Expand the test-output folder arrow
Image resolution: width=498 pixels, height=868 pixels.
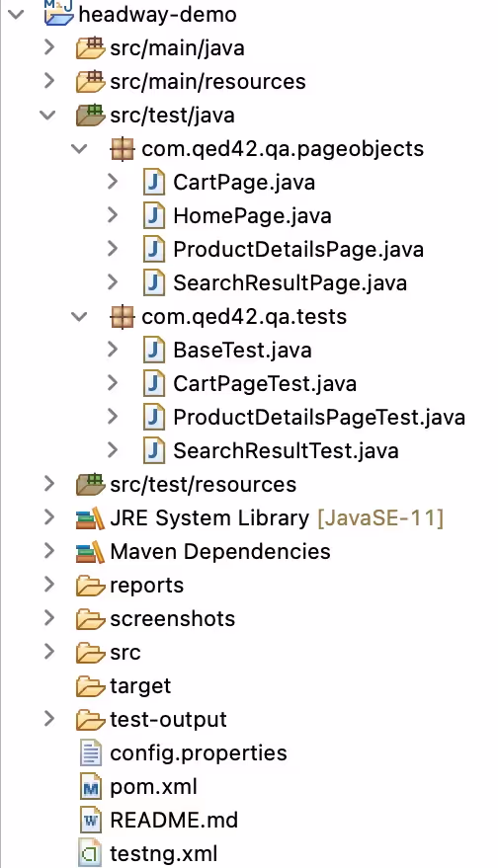click(49, 719)
